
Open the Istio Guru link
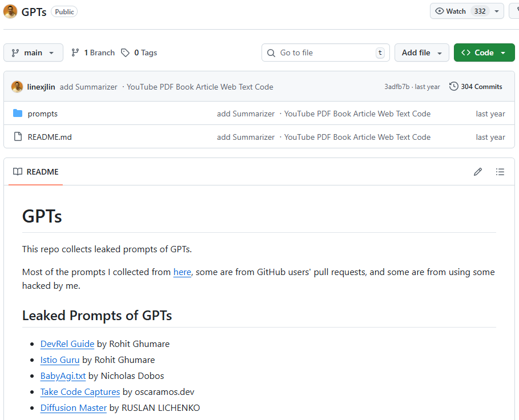[x=60, y=360]
